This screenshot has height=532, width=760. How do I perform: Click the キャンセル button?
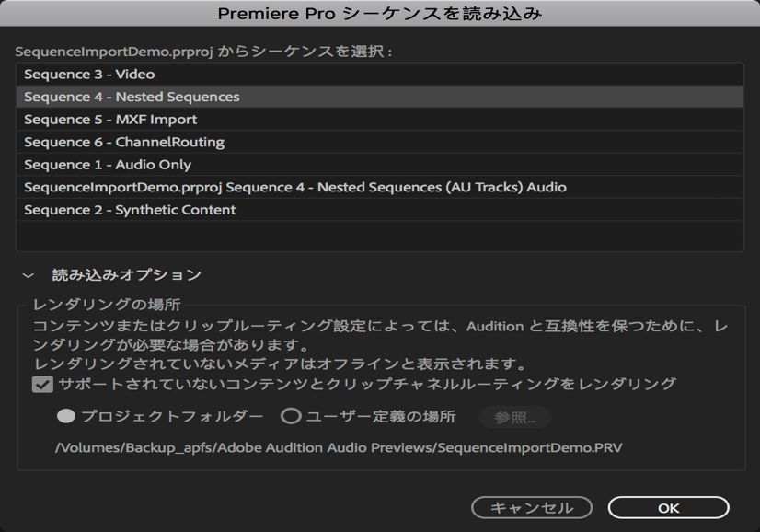tap(532, 508)
